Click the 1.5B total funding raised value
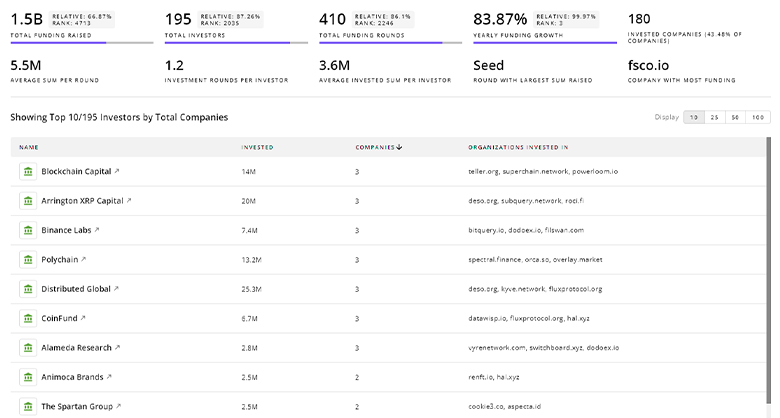This screenshot has width=780, height=418. (27, 19)
